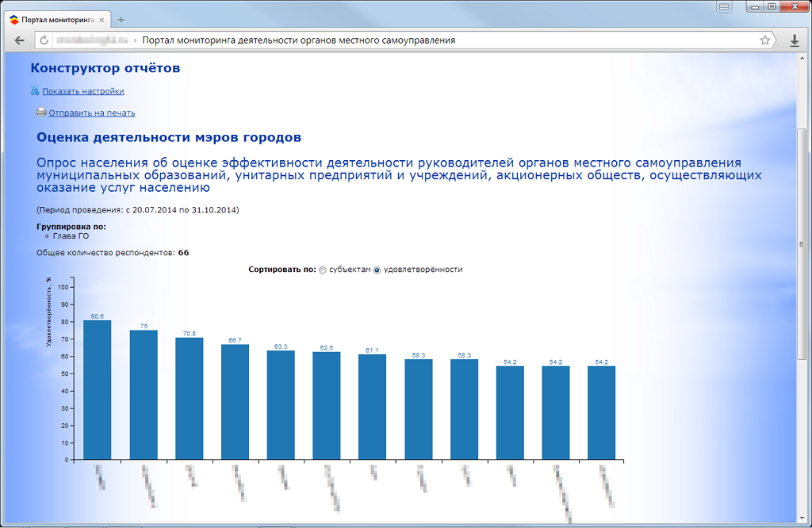This screenshot has height=528, width=812.
Task: Minimize the browser window
Action: coord(755,6)
